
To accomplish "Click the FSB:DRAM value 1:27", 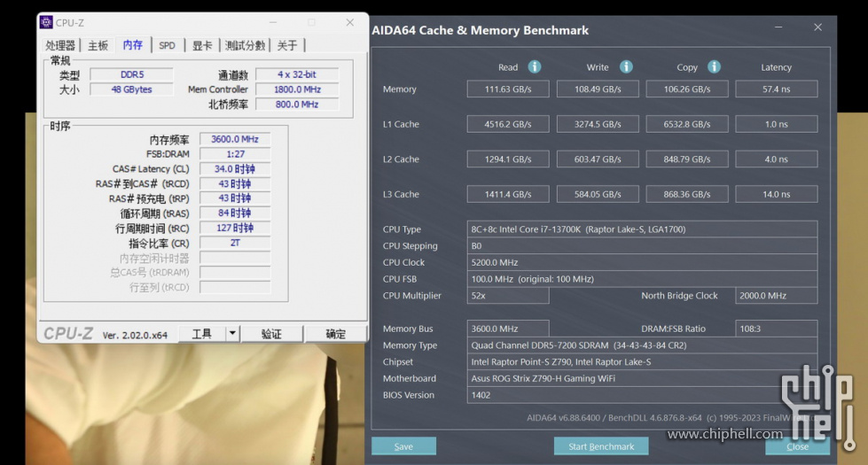I will (235, 154).
